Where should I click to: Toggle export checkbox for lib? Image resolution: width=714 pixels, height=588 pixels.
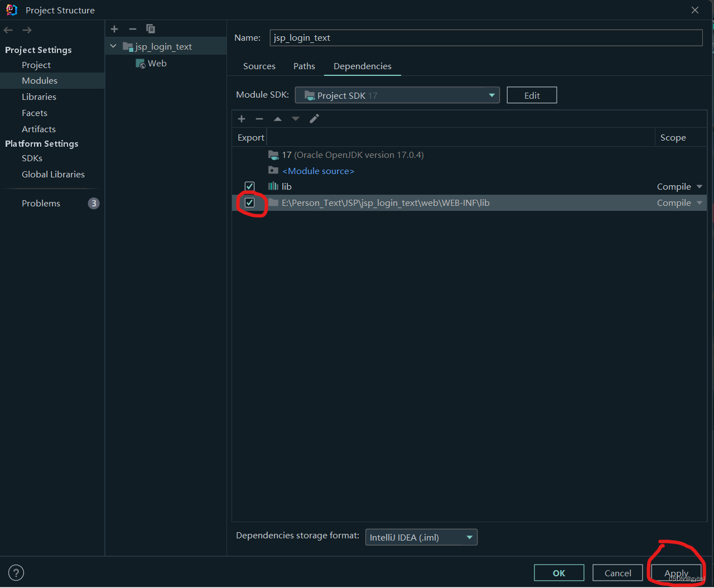249,186
